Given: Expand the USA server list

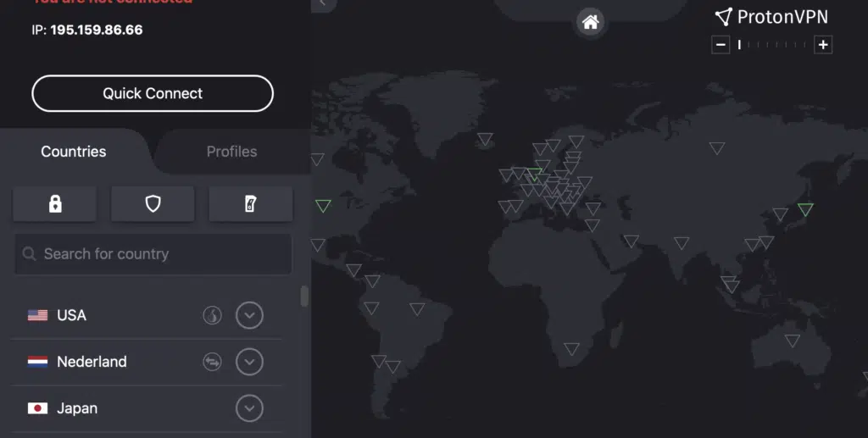Looking at the screenshot, I should tap(249, 315).
